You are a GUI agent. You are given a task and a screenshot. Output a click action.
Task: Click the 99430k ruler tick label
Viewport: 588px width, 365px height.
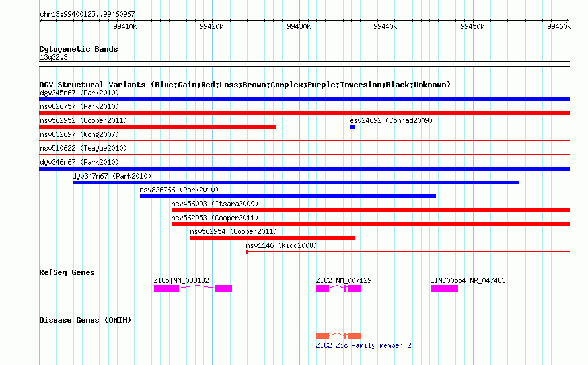299,26
